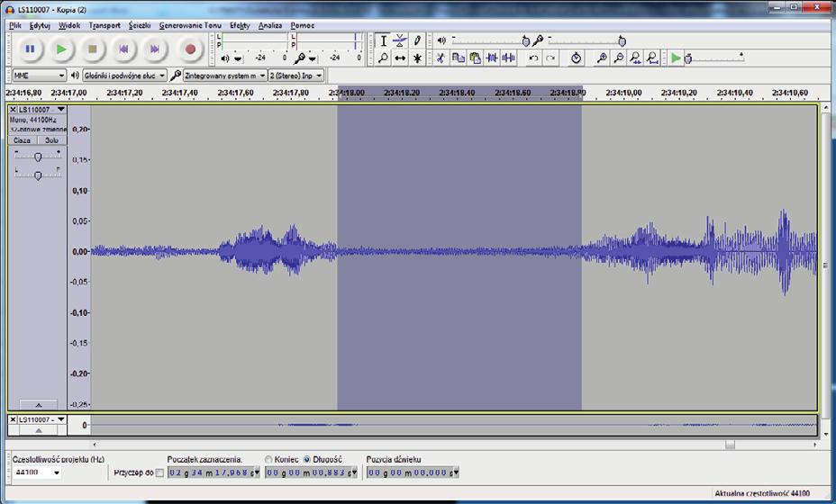Open the Zintegrowany system input device dropdown

pyautogui.click(x=225, y=76)
